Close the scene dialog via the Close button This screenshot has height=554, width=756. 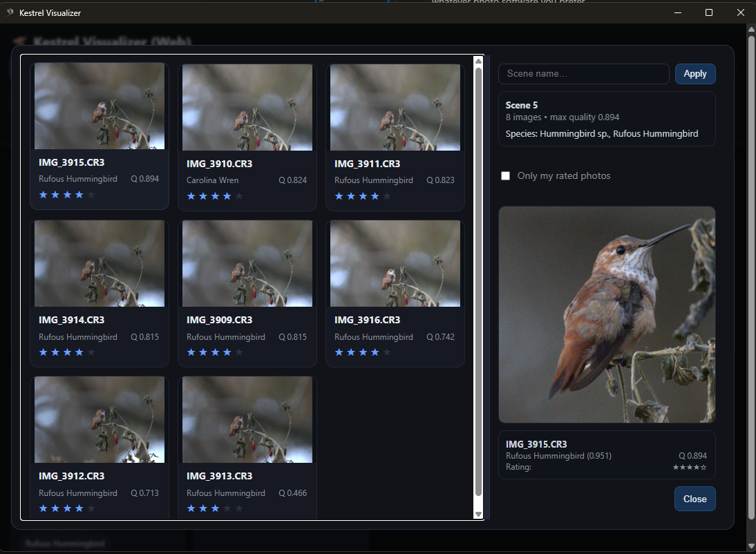(694, 498)
